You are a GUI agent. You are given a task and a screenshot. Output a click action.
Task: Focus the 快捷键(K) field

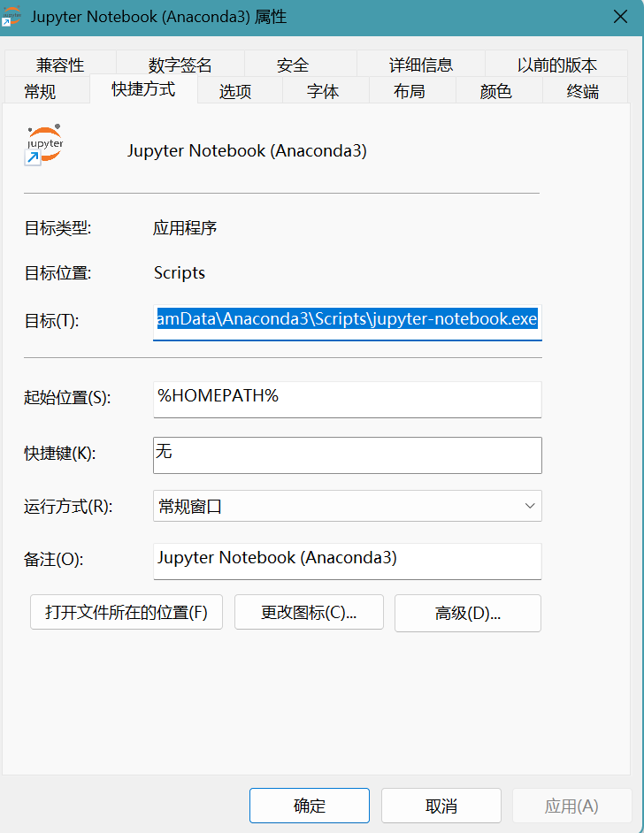pyautogui.click(x=348, y=455)
